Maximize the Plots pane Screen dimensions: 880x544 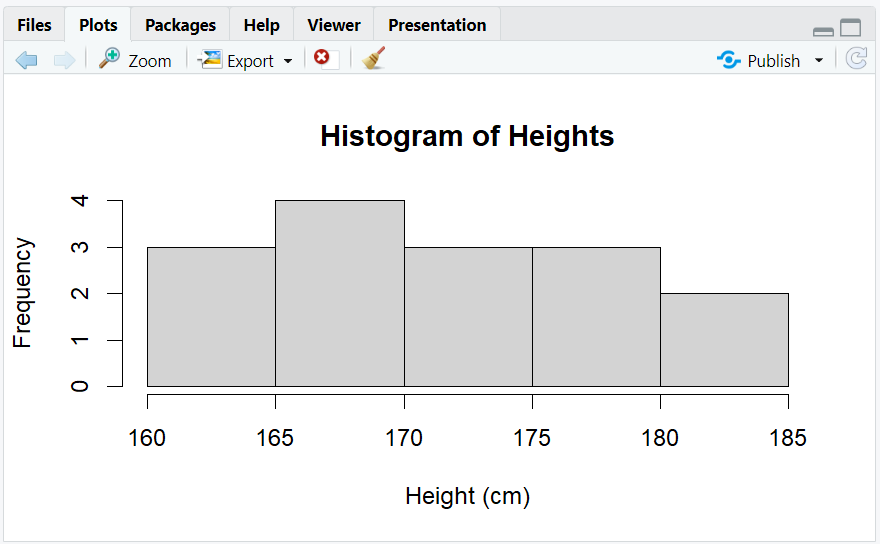click(x=851, y=28)
